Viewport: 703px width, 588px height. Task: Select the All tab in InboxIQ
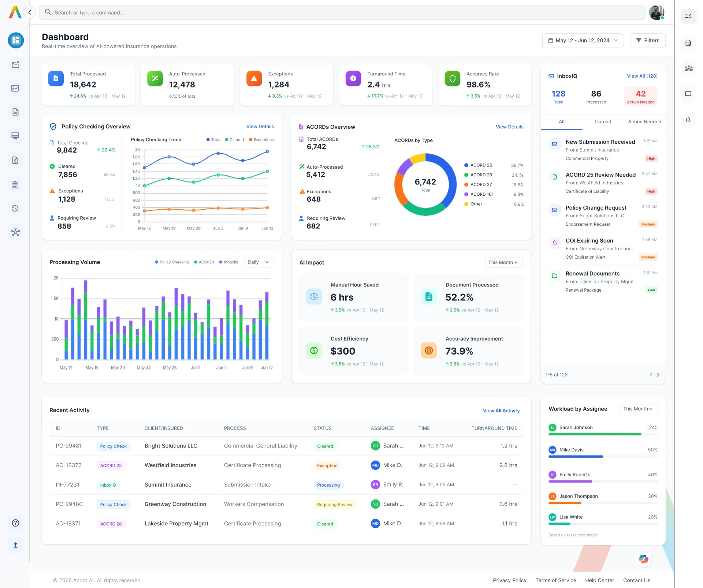tap(561, 122)
